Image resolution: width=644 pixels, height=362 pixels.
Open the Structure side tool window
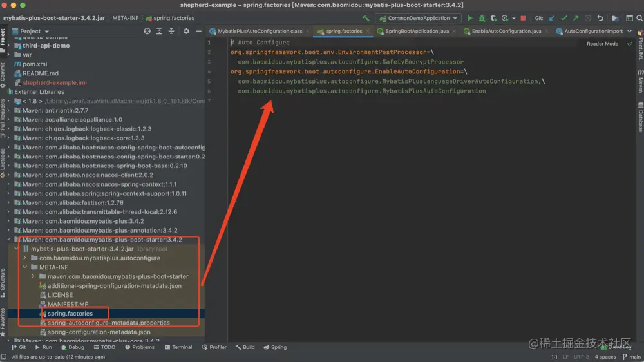(3, 283)
